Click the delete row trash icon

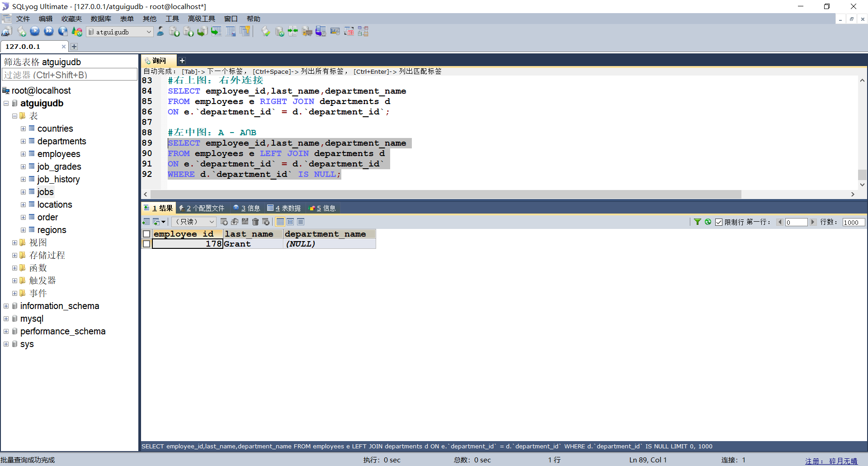(x=255, y=222)
